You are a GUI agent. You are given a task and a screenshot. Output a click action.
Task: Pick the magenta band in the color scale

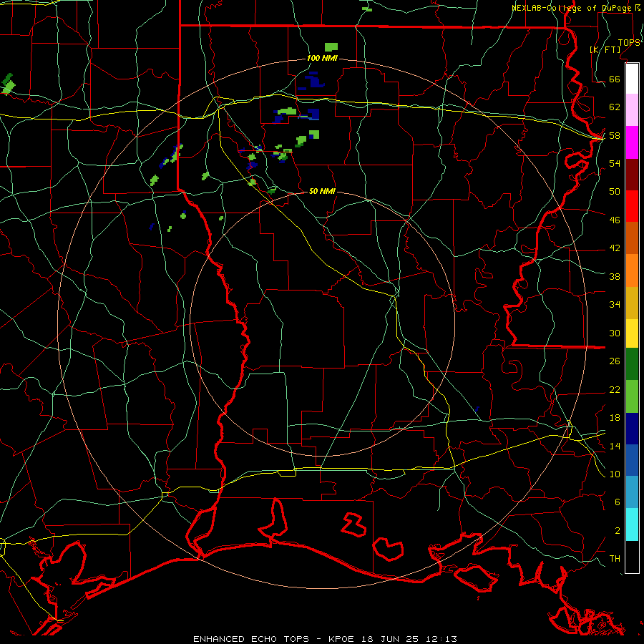point(632,142)
